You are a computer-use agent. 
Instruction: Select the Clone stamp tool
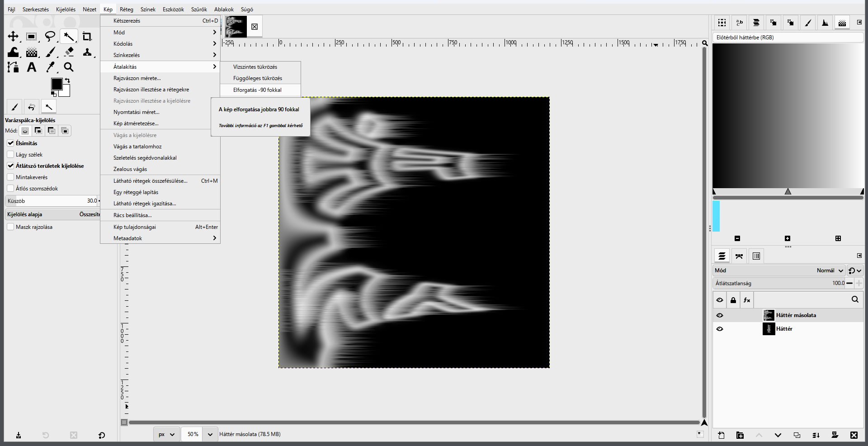click(x=87, y=52)
